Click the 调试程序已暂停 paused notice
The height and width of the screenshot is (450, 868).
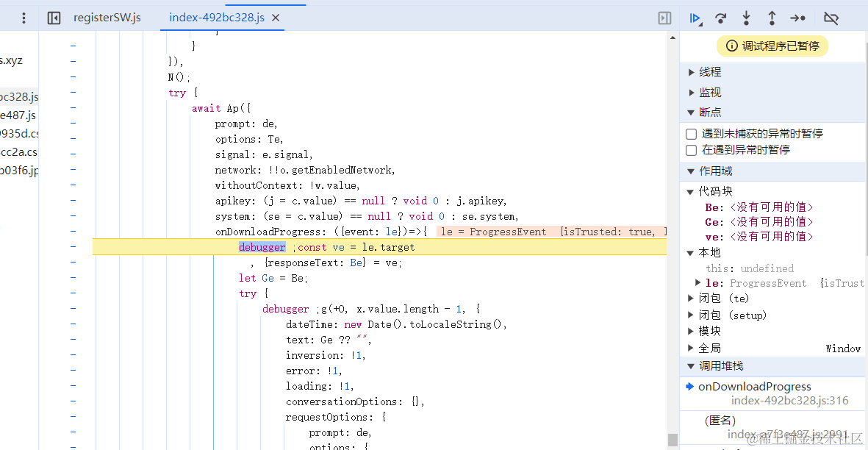pyautogui.click(x=772, y=46)
